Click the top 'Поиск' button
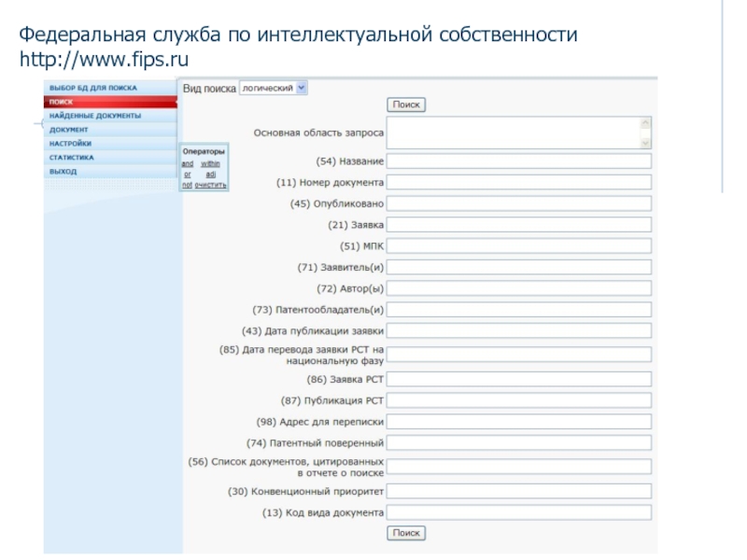This screenshot has width=747, height=560. [406, 105]
